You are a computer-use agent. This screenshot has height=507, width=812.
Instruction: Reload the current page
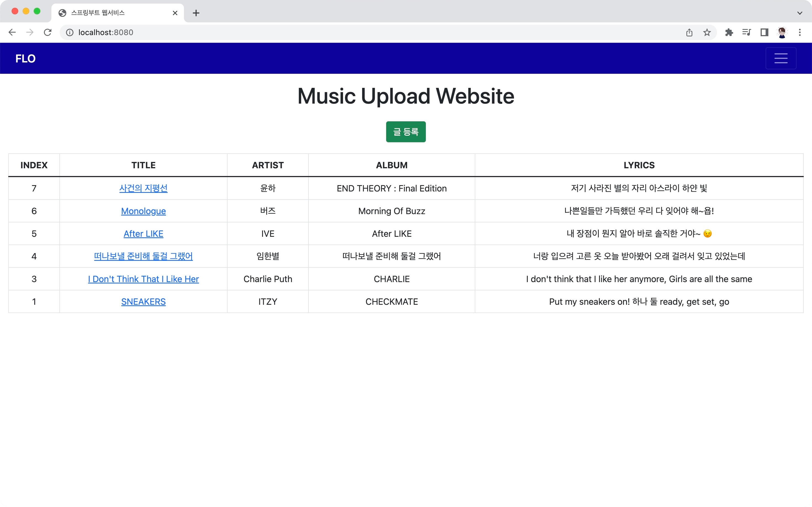[x=48, y=32]
